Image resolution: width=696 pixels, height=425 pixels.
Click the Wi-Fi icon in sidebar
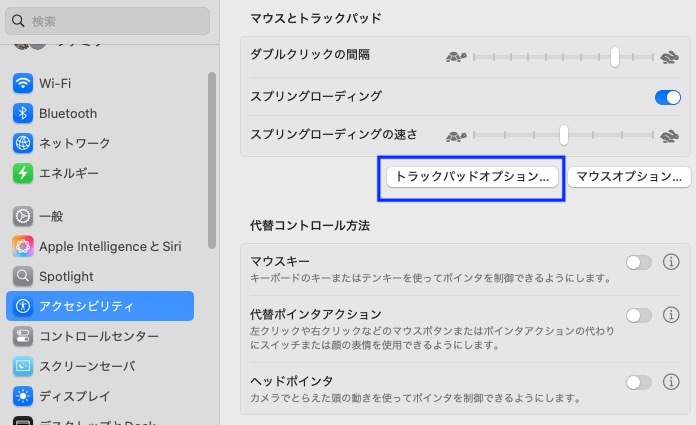click(x=24, y=83)
